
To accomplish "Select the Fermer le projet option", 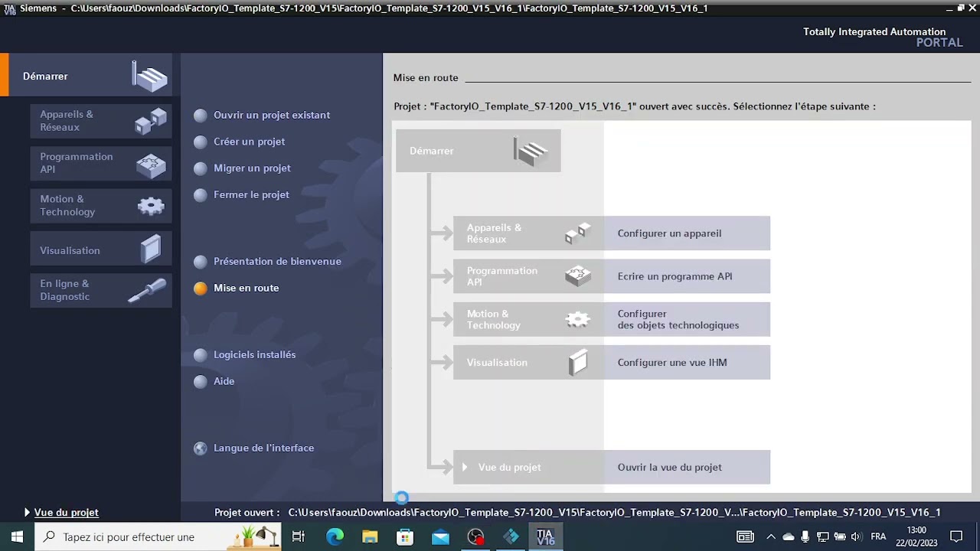I will point(241,195).
